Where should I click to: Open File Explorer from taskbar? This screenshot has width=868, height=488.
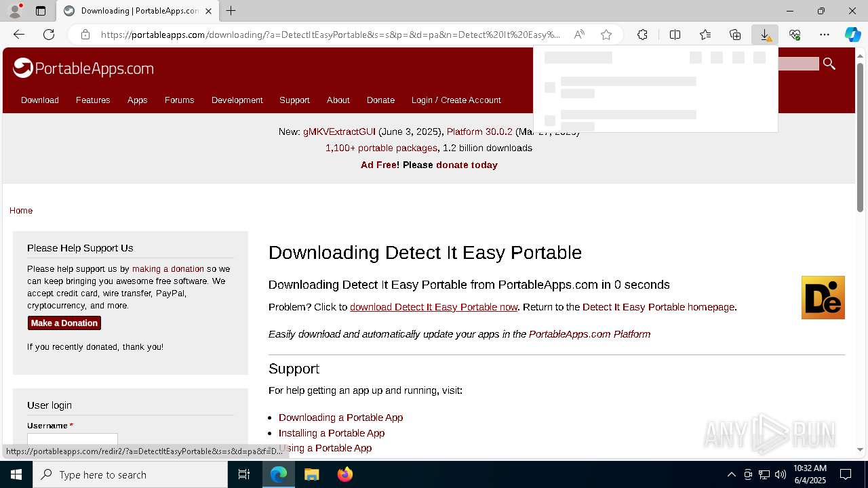pyautogui.click(x=312, y=474)
